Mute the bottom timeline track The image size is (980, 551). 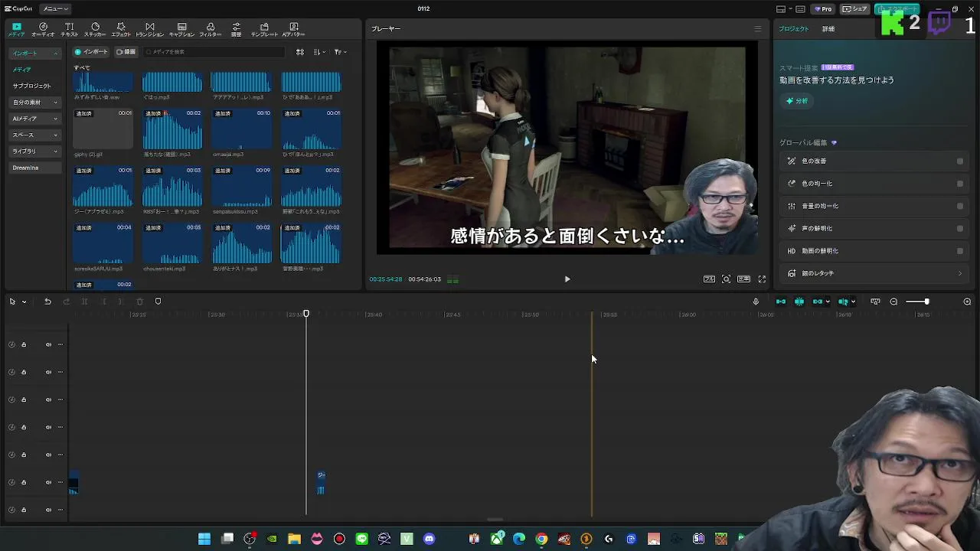48,510
